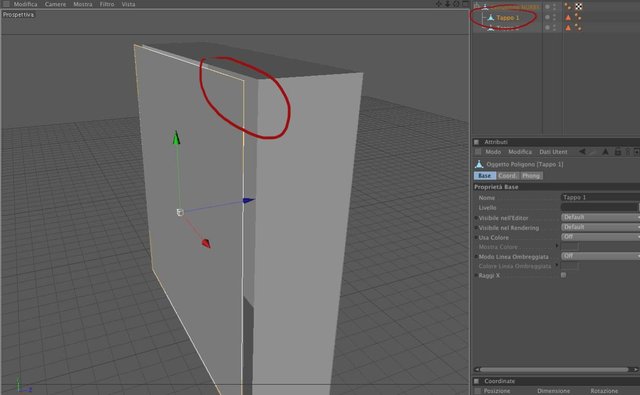Viewport: 640px width, 395px height.
Task: Click the Rotazione column label
Action: coord(604,391)
